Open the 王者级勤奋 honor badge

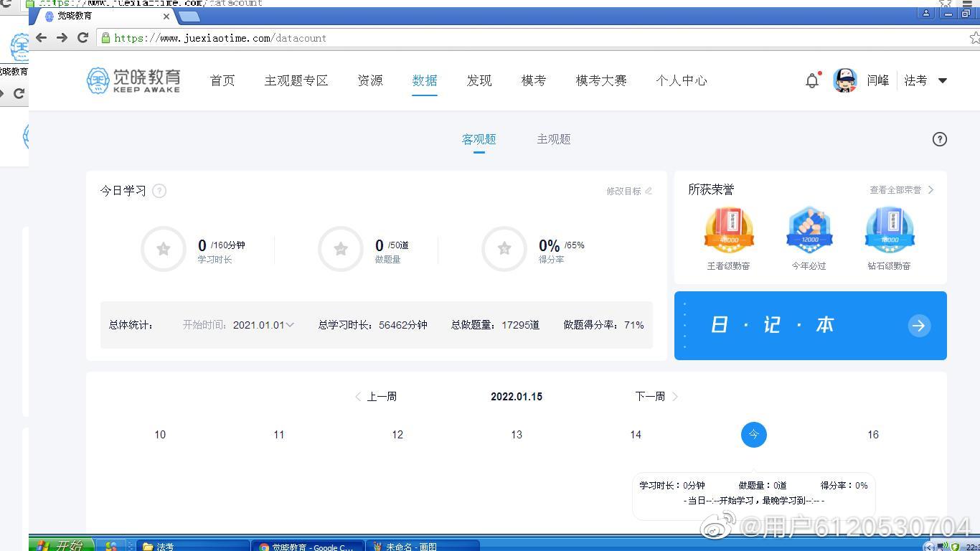point(729,231)
